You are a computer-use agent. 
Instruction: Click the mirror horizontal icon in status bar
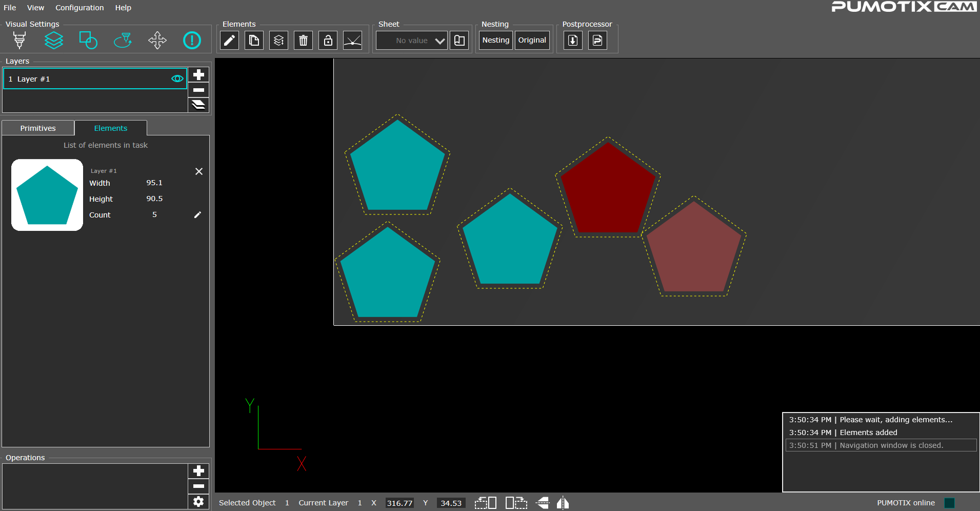(x=563, y=503)
